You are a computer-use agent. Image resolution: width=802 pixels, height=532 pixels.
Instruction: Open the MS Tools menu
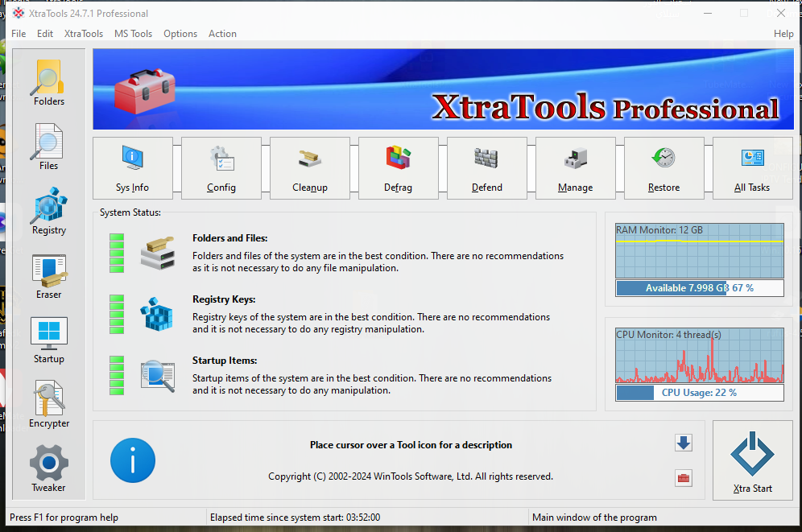[133, 34]
